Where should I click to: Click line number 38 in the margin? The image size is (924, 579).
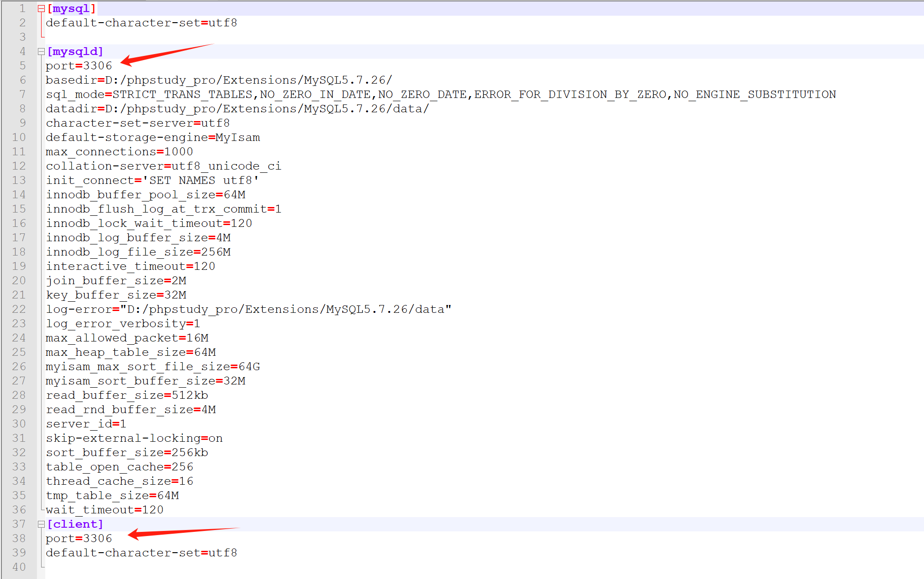pyautogui.click(x=19, y=538)
